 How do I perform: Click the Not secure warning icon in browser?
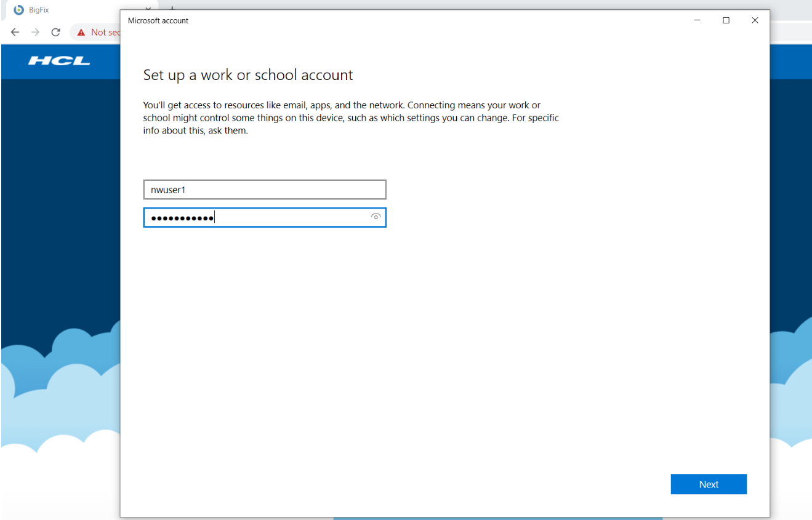[x=81, y=32]
